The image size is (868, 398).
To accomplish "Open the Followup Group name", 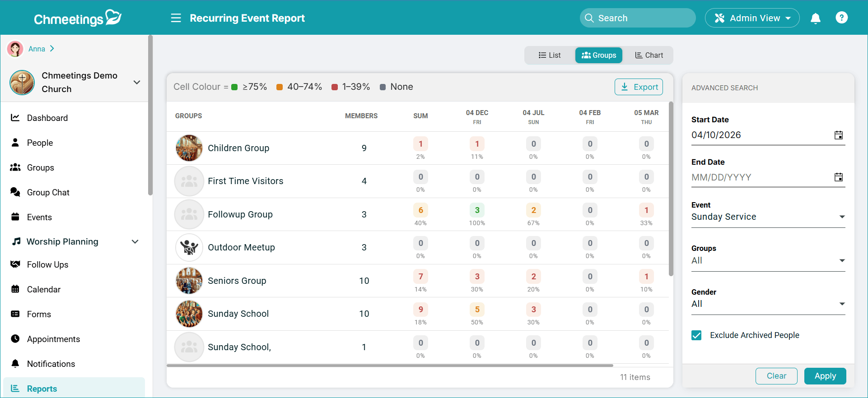I will [240, 214].
